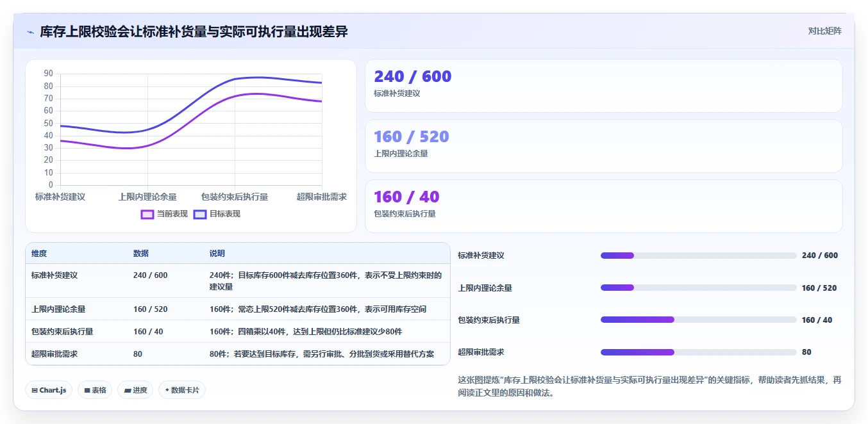Click the summary paragraph starting 这张图提炼
This screenshot has width=868, height=424.
pyautogui.click(x=649, y=386)
